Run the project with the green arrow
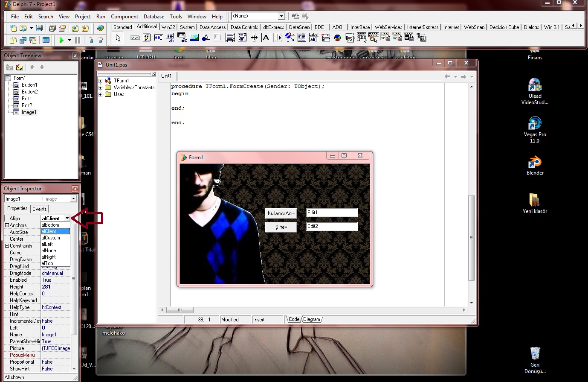This screenshot has height=382, width=588. coord(61,40)
